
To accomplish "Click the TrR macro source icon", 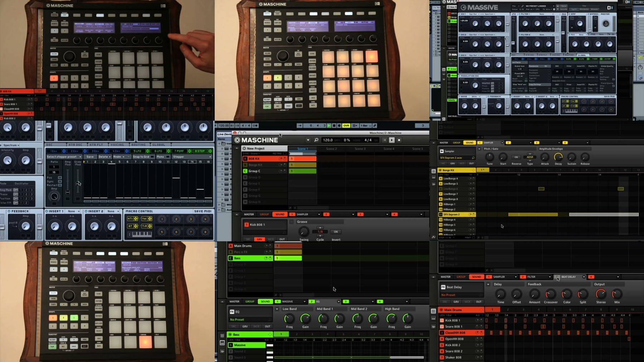I will coord(147,226).
